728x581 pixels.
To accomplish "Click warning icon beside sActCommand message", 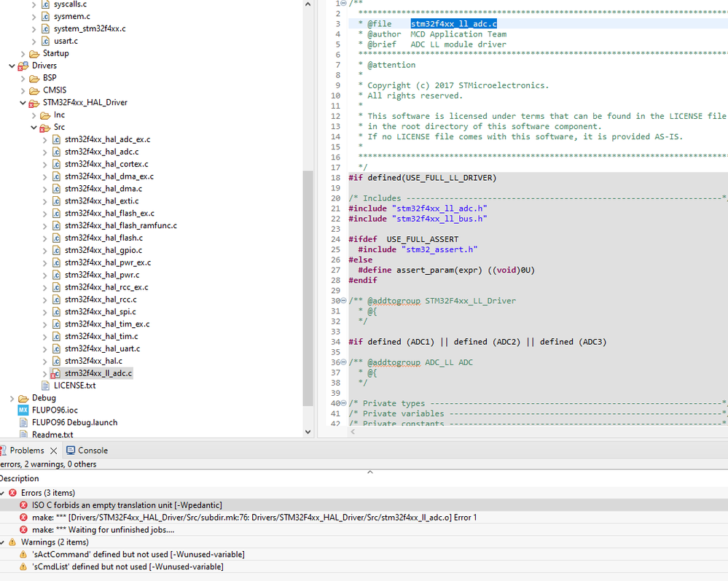I will pyautogui.click(x=23, y=554).
